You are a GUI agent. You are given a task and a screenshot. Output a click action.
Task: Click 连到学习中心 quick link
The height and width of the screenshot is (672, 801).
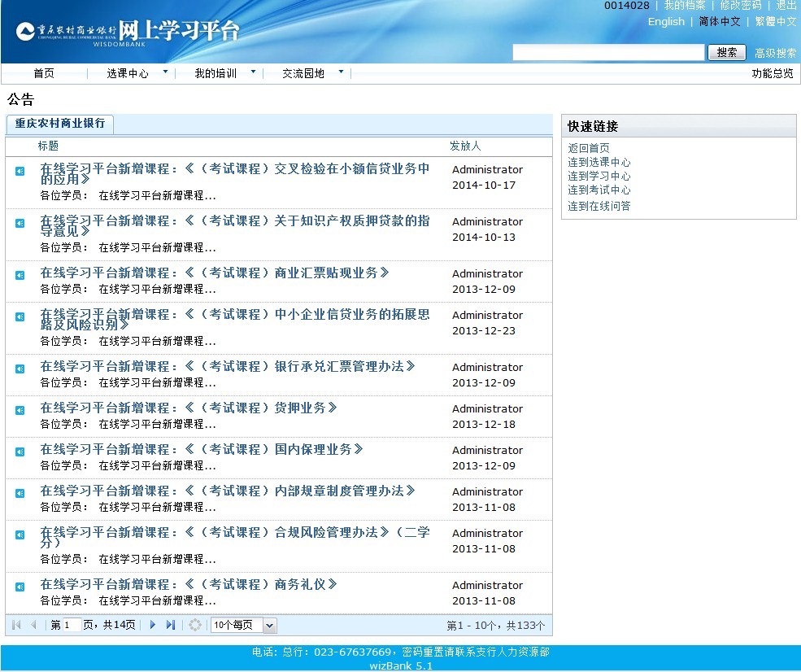click(x=599, y=176)
